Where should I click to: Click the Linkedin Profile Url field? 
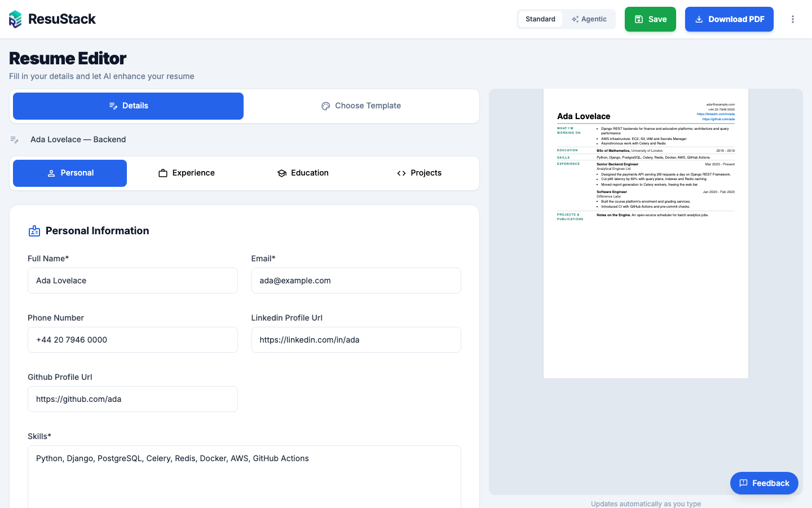tap(356, 340)
